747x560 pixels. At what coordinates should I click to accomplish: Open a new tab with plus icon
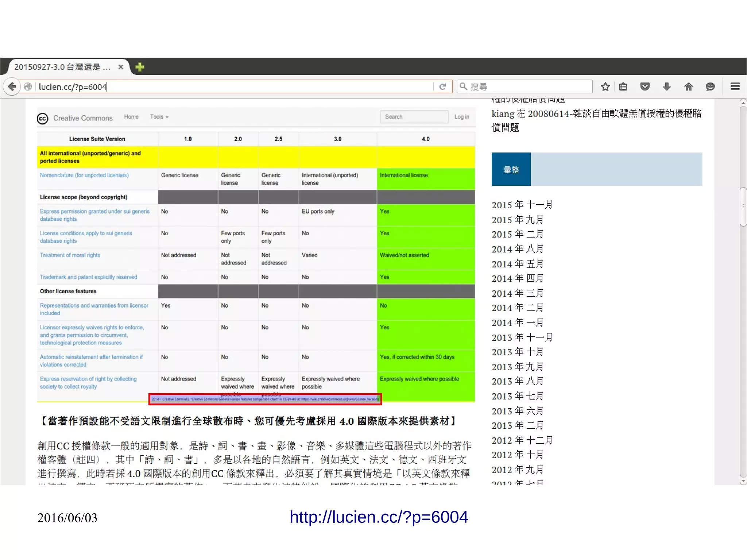[140, 67]
